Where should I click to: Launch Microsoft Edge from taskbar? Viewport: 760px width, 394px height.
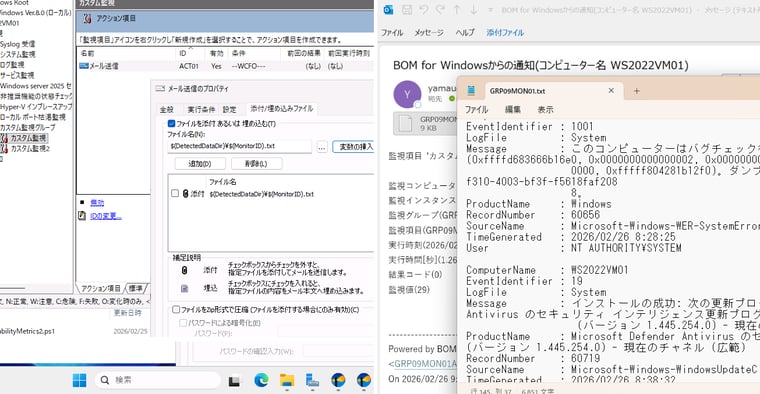click(261, 380)
